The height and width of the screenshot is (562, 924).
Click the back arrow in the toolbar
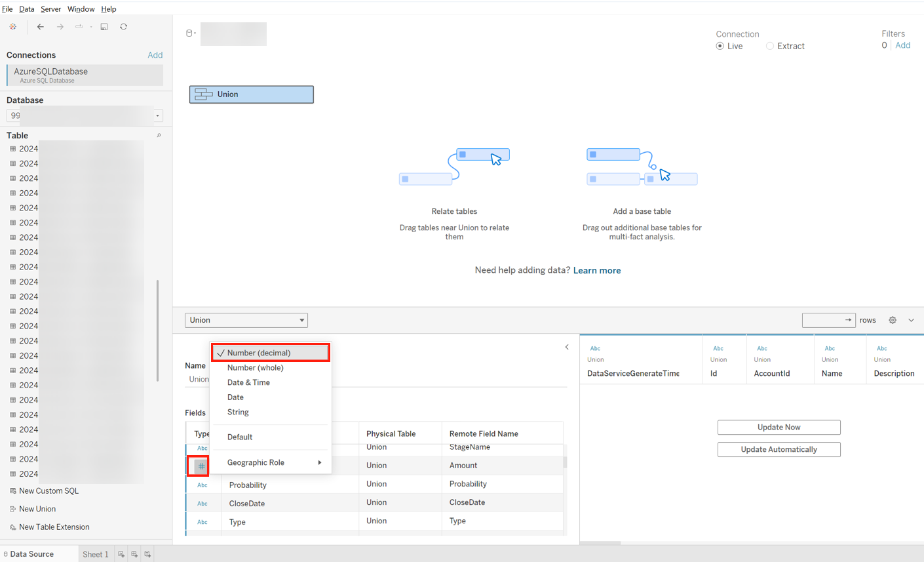(x=41, y=27)
